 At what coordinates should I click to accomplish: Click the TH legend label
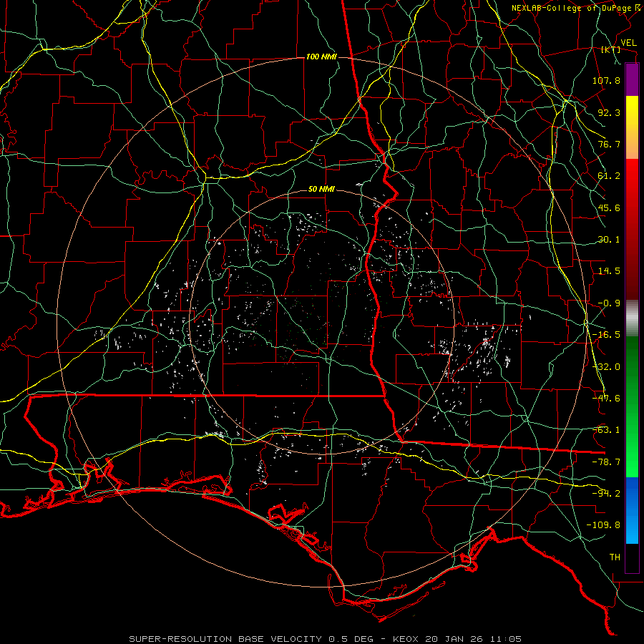coord(615,557)
